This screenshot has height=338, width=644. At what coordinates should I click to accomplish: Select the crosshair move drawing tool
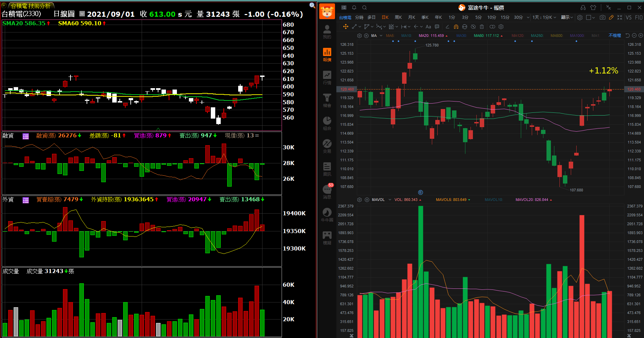tap(346, 27)
